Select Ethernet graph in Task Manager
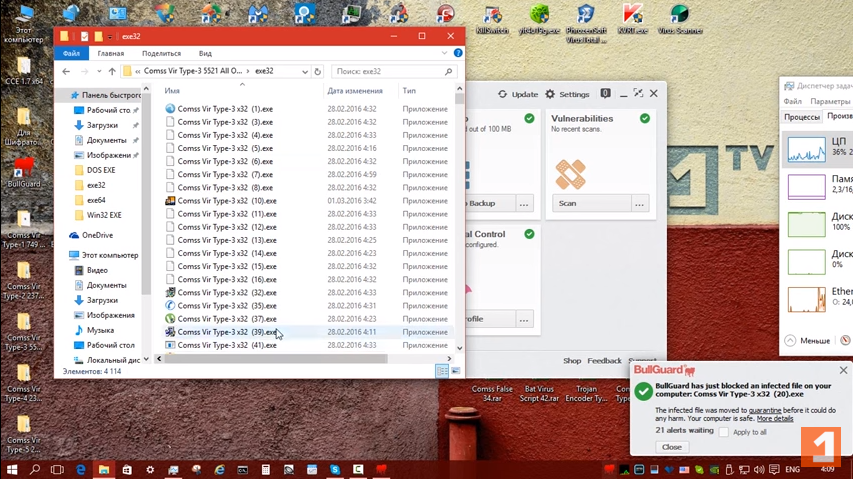Viewport: 853px width, 480px height. click(x=806, y=299)
